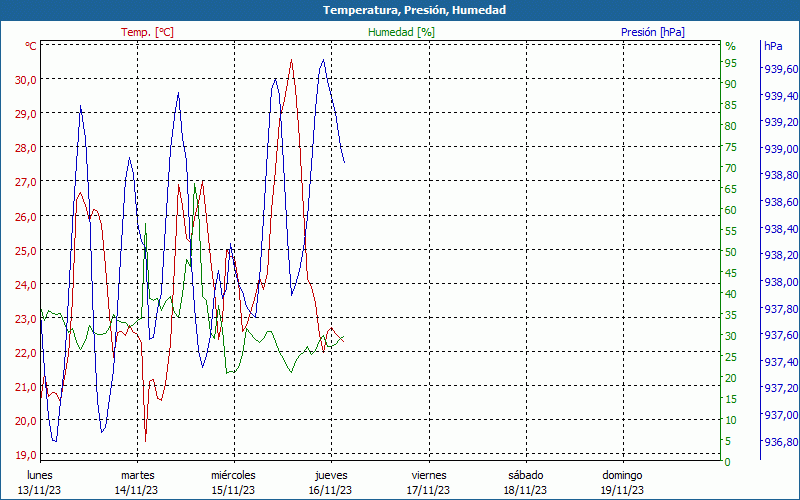Click the '25' humidity axis value

[731, 357]
